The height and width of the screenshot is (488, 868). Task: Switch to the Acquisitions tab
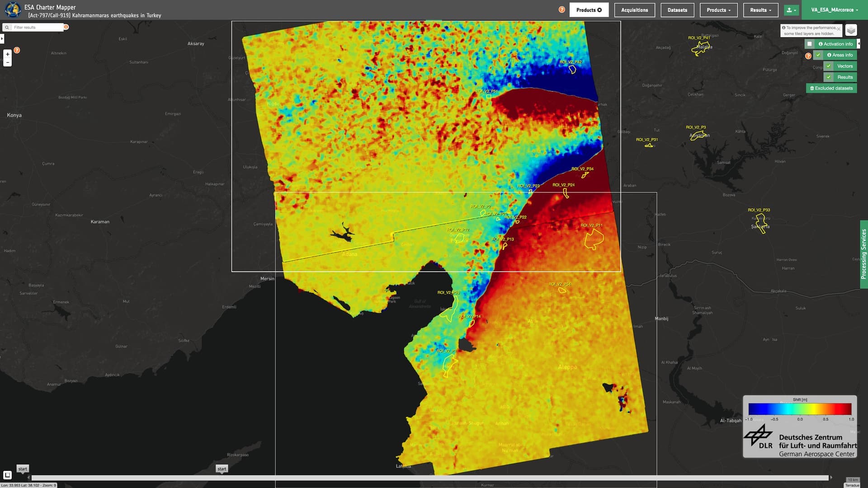point(634,10)
